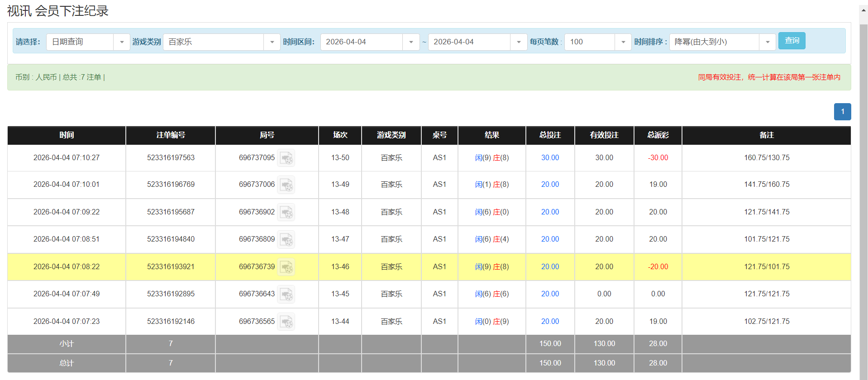Open video replay icon for round 696737095

coord(286,158)
